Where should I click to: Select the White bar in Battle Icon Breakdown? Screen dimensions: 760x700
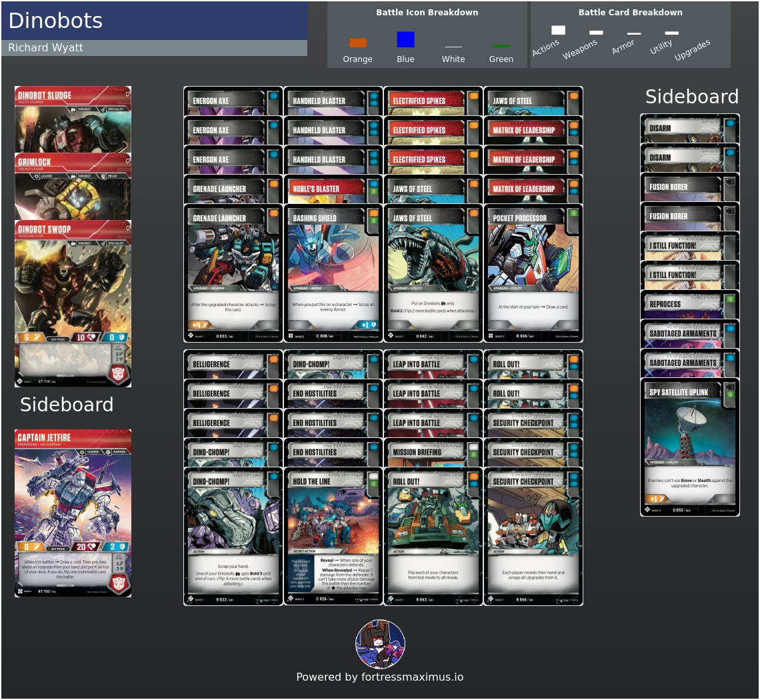[x=453, y=47]
